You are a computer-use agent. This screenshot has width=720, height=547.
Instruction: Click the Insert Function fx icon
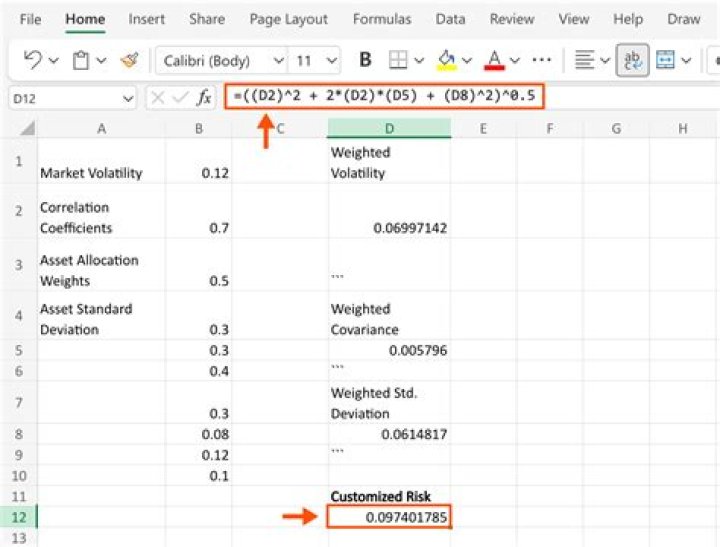[204, 98]
